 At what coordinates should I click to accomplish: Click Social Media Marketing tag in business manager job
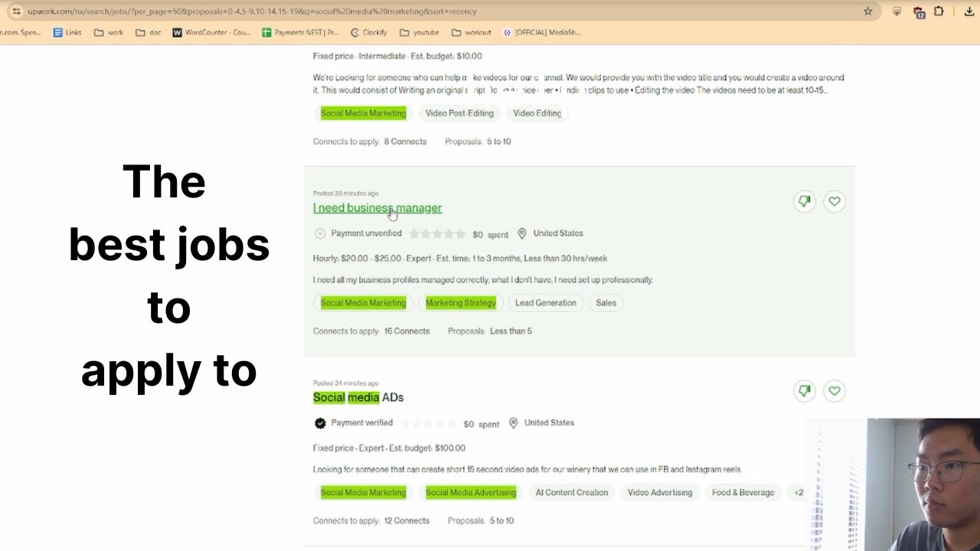pos(363,303)
